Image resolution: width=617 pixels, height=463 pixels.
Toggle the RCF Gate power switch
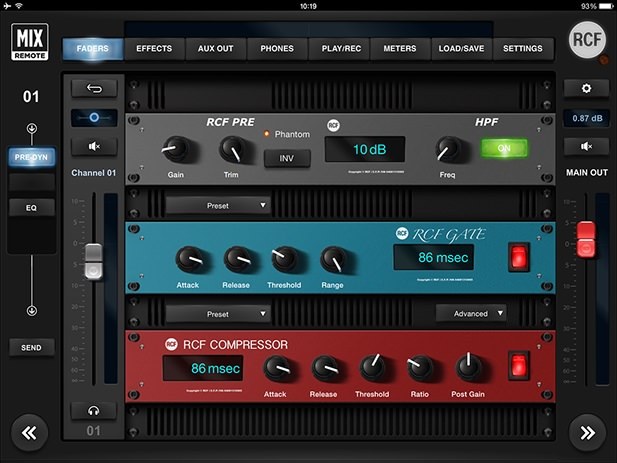(x=517, y=258)
